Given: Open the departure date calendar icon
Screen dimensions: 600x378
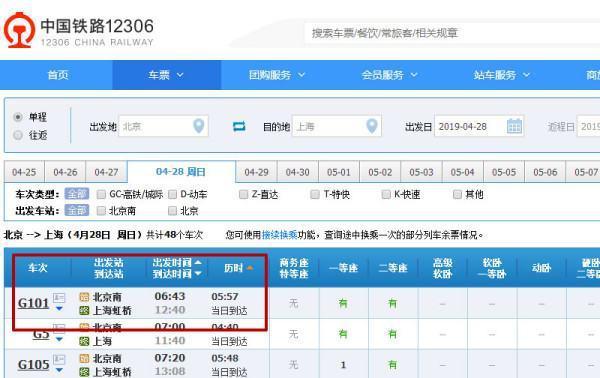Looking at the screenshot, I should click(514, 126).
